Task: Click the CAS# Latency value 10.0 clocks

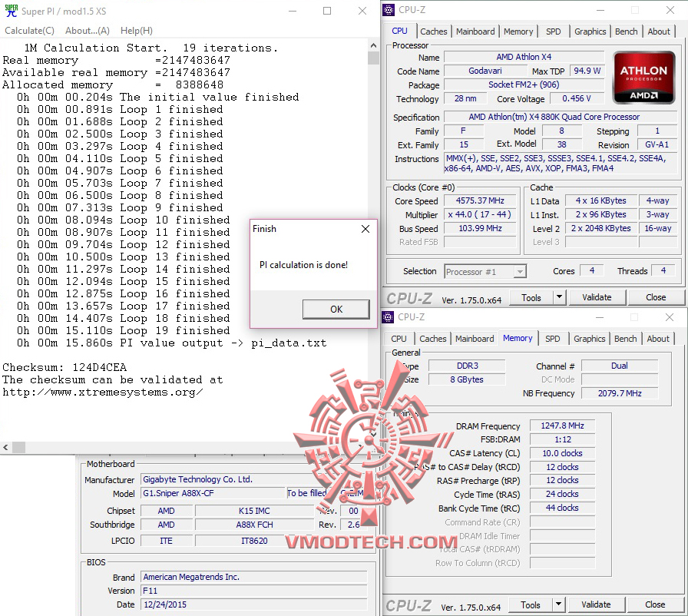Action: (562, 453)
